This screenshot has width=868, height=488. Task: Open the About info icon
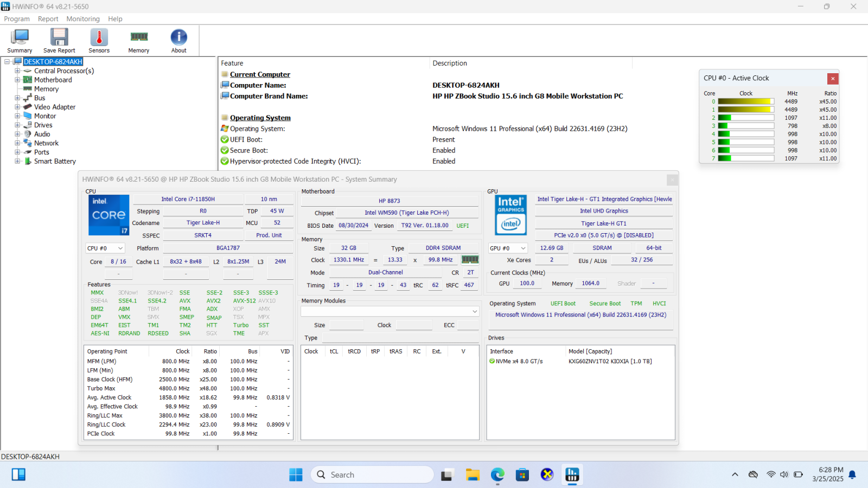[x=179, y=41]
